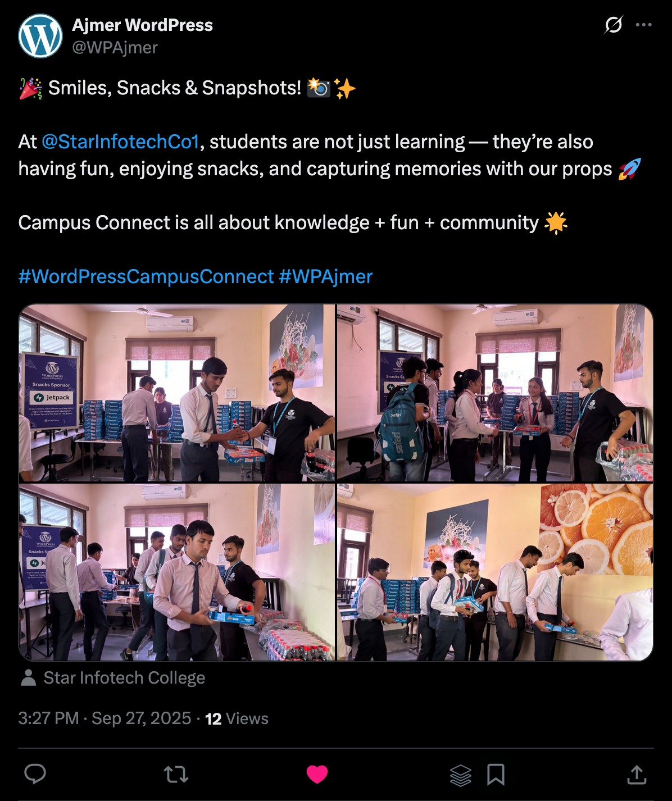Toggle the pink heart like button

[317, 775]
